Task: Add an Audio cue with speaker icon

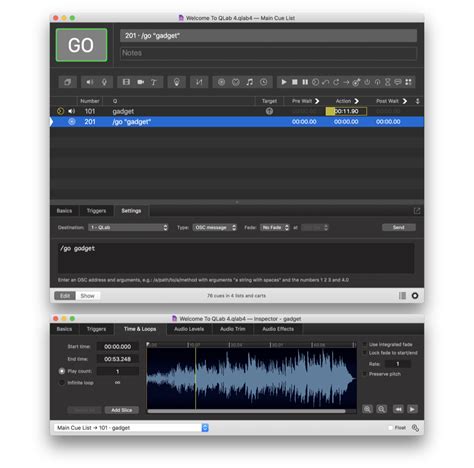Action: (89, 82)
